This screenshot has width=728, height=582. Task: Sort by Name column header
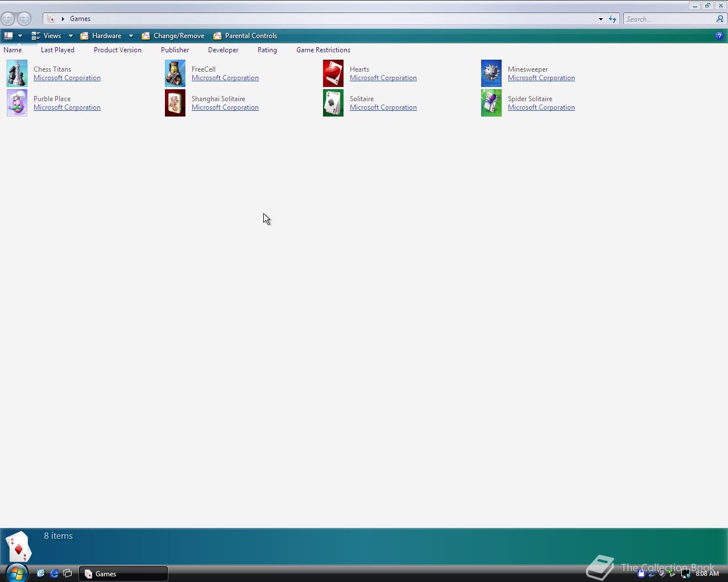[x=13, y=50]
